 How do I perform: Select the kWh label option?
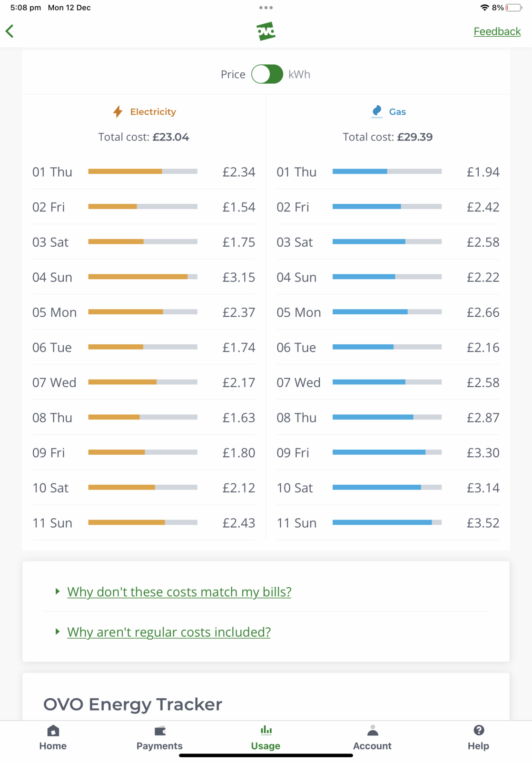coord(299,74)
